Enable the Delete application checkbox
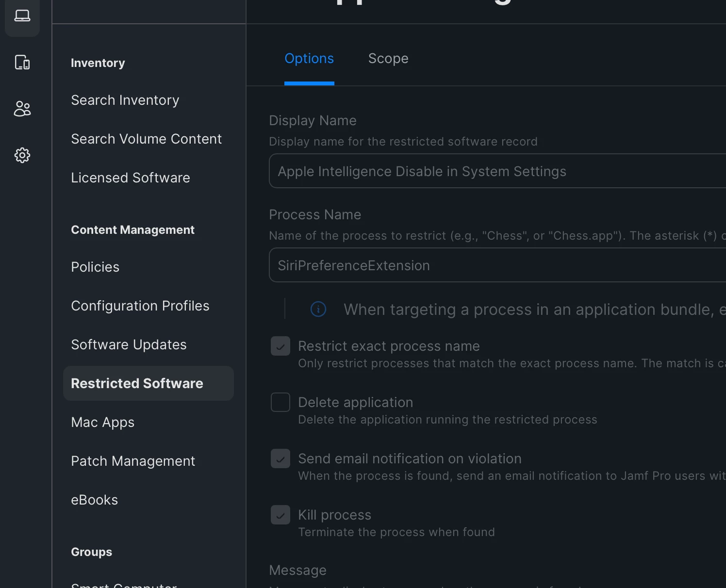This screenshot has height=588, width=726. tap(280, 402)
